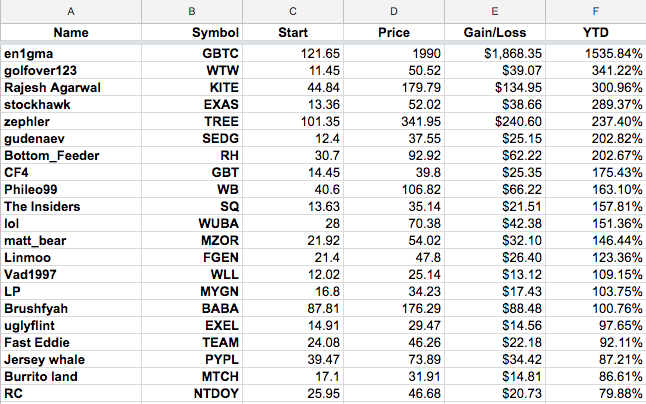
Task: Select the $240.60 gain cell
Action: tap(495, 121)
